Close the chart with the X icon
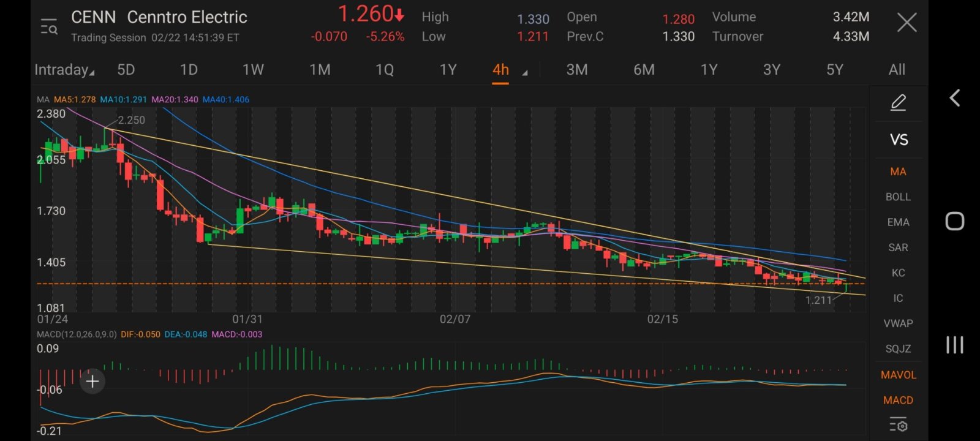980x441 pixels. click(907, 23)
